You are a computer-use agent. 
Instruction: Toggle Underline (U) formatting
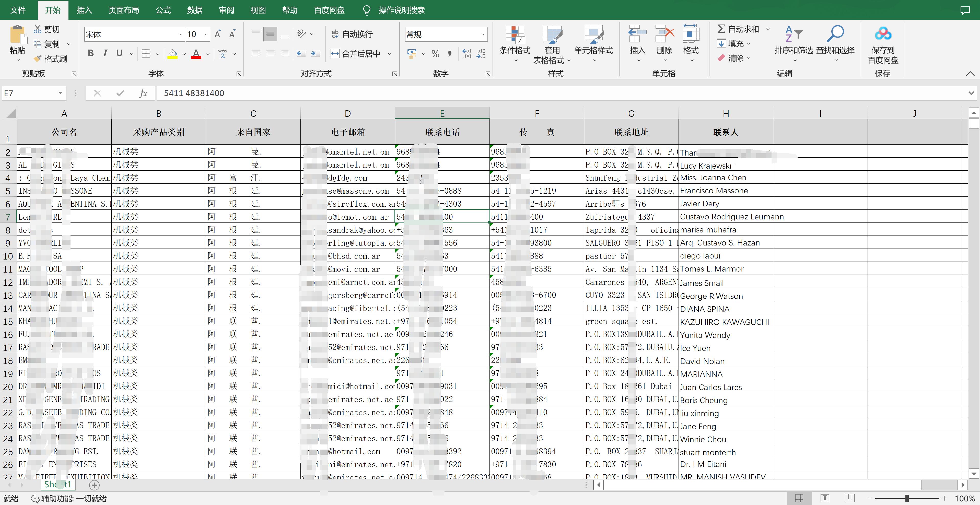coord(120,53)
